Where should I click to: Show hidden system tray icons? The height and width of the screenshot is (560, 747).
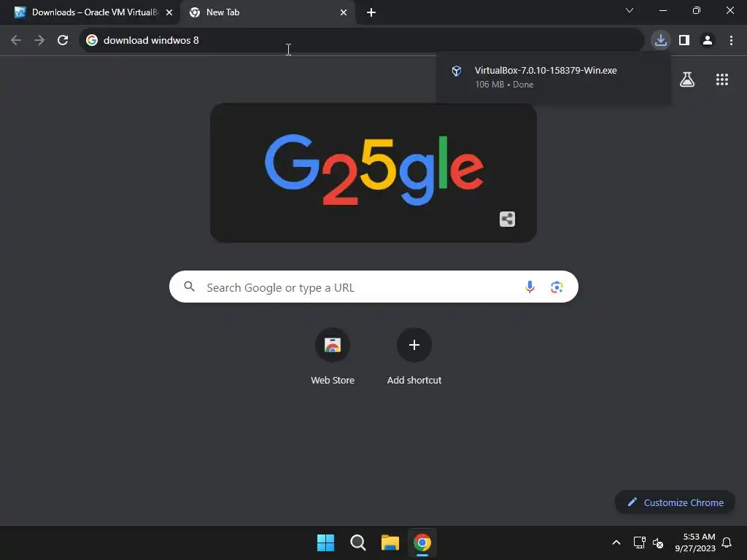616,542
